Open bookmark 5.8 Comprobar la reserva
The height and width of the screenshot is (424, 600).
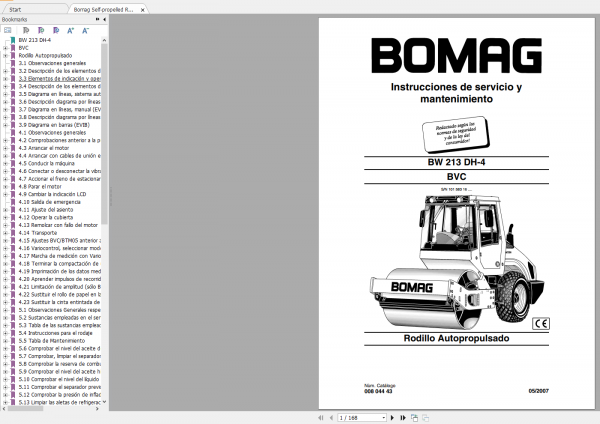click(59, 364)
